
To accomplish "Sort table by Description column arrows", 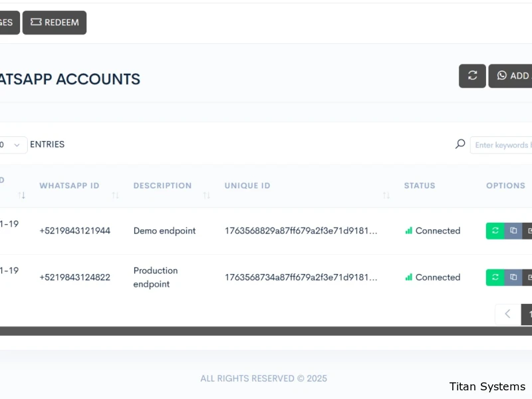I will click(206, 195).
